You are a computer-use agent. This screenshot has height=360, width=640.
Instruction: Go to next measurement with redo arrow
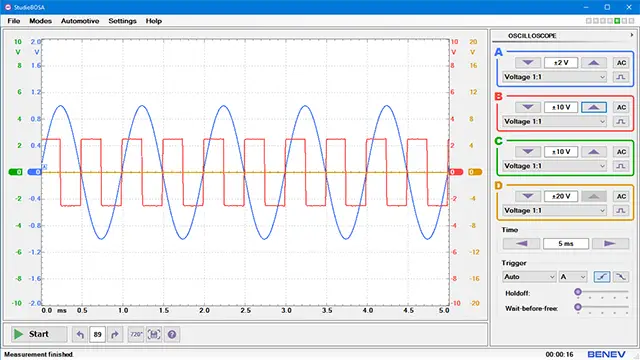click(x=115, y=335)
